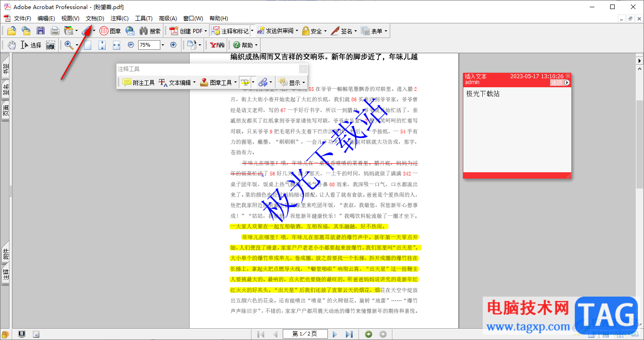Expand the highlighter tool dropdown arrow
The height and width of the screenshot is (340, 644).
coord(253,83)
